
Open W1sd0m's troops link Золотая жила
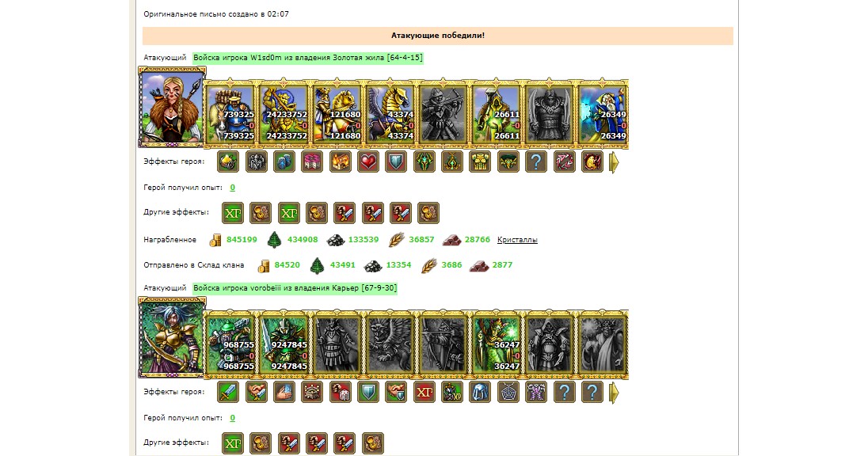(308, 58)
